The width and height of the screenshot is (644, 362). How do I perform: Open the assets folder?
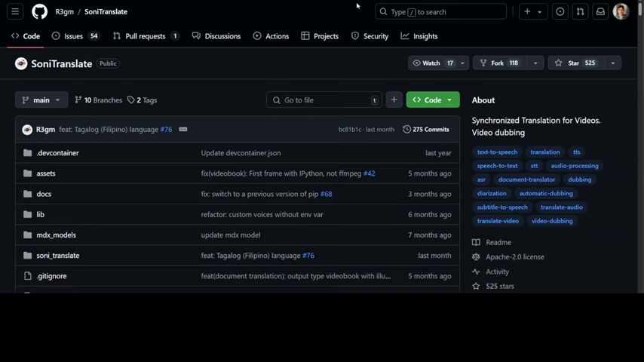coord(46,173)
